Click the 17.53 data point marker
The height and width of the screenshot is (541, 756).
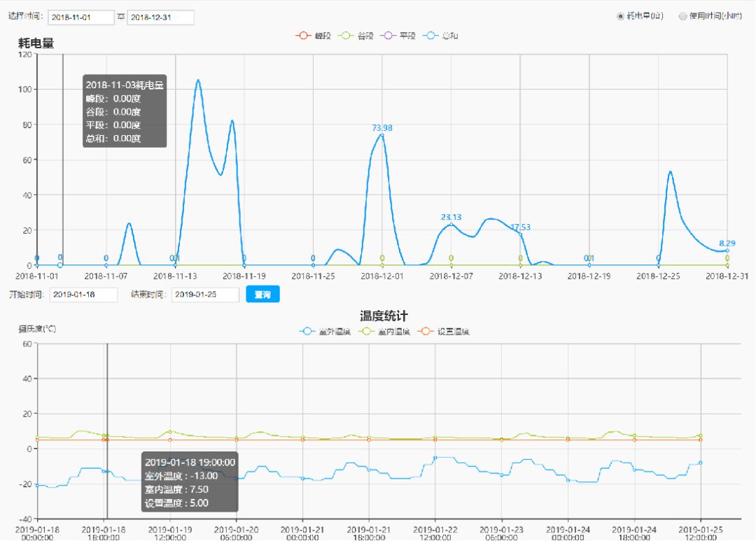pyautogui.click(x=520, y=234)
